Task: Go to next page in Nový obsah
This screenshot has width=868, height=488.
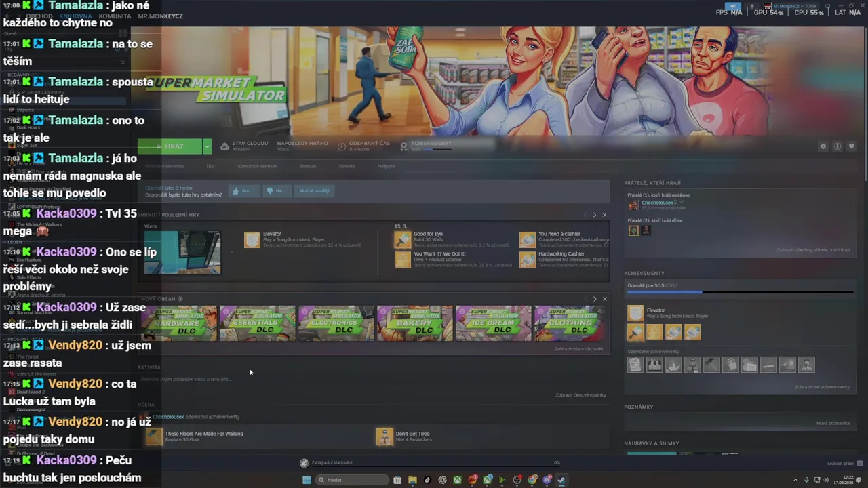Action: tap(595, 299)
